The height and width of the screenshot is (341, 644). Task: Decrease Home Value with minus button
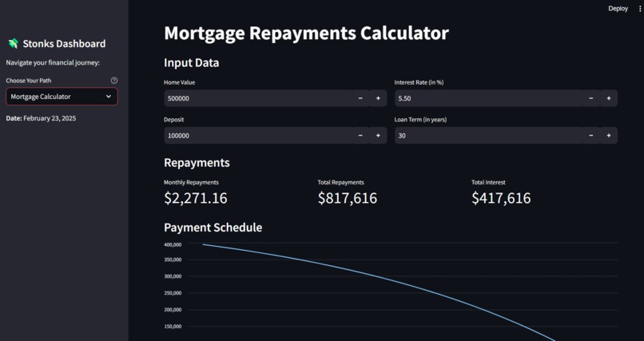(360, 98)
